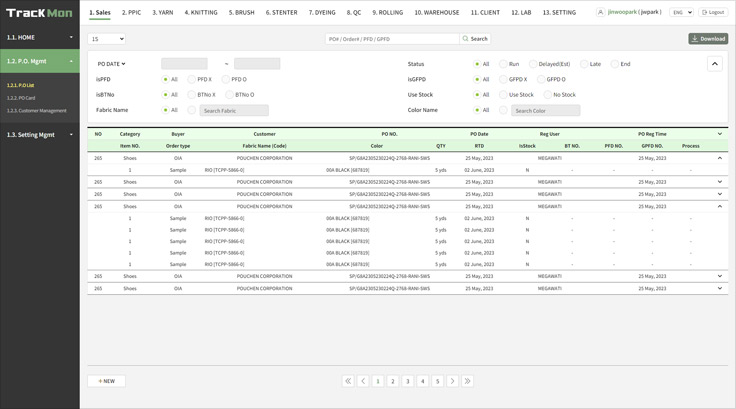Go to the previous page arrow
This screenshot has height=409, width=736.
point(363,381)
